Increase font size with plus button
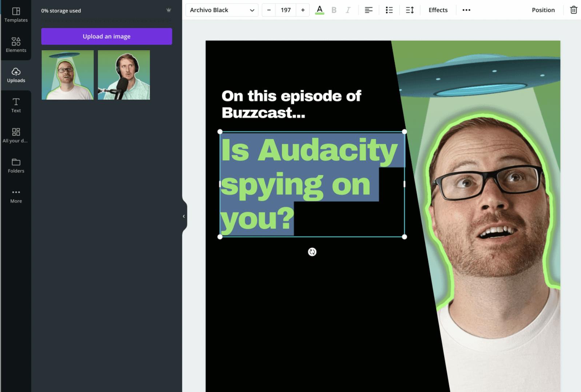Image resolution: width=581 pixels, height=392 pixels. coord(303,10)
